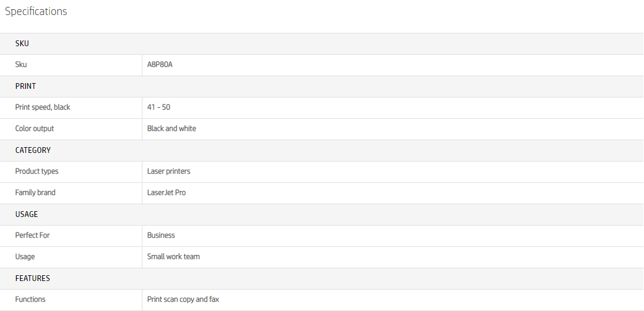Viewport: 644px width, 311px height.
Task: Click the uppercase USAGE section header
Action: [x=27, y=214]
